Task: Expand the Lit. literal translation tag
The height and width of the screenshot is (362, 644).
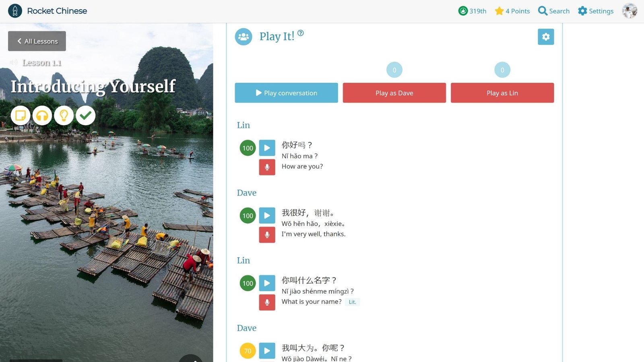Action: coord(352,302)
